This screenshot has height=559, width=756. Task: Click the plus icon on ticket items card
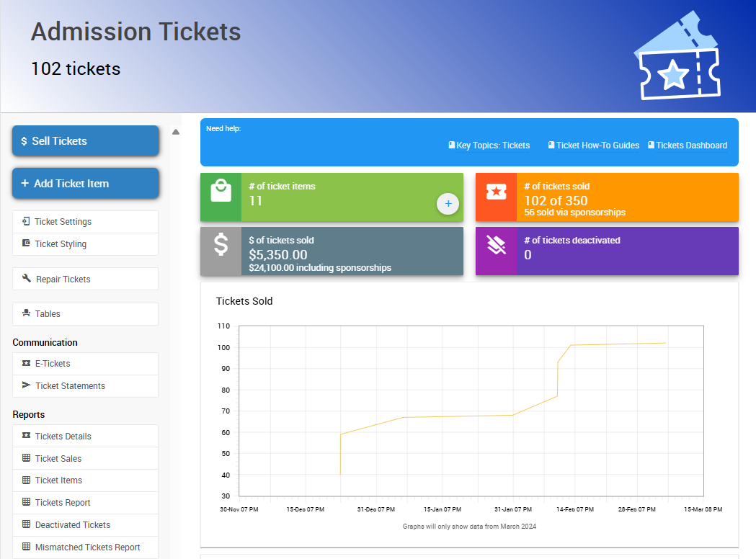click(448, 204)
